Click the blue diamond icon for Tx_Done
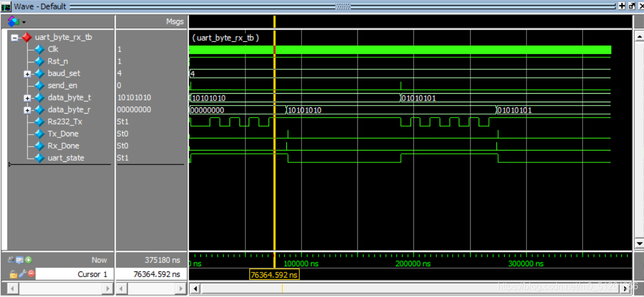Viewport: 644px width, 297px height. coord(39,134)
